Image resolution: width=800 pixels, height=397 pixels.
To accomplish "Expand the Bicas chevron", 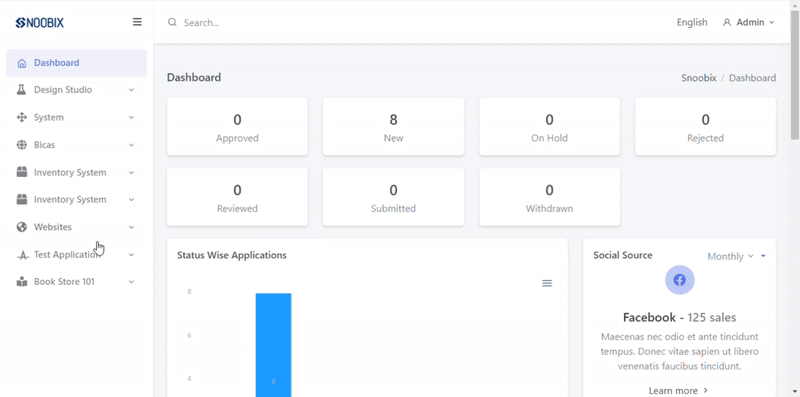I will tap(131, 145).
